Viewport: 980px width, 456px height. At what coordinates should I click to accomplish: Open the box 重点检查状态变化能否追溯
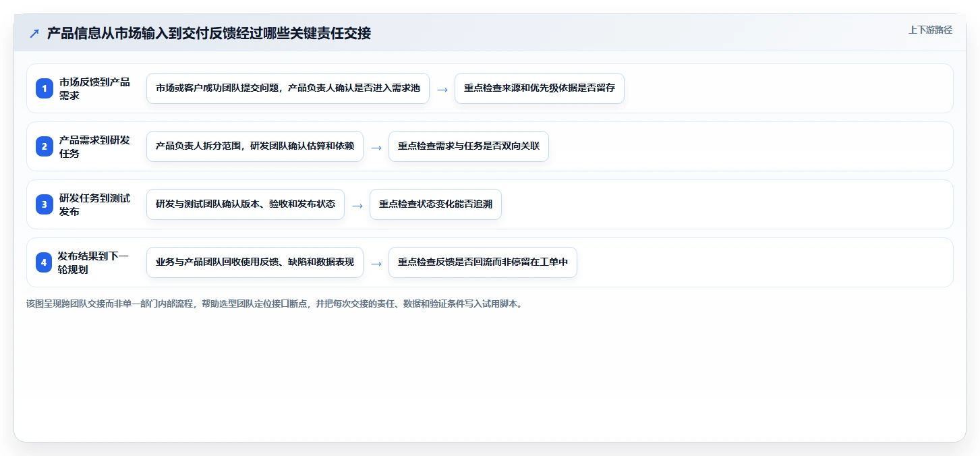[436, 204]
